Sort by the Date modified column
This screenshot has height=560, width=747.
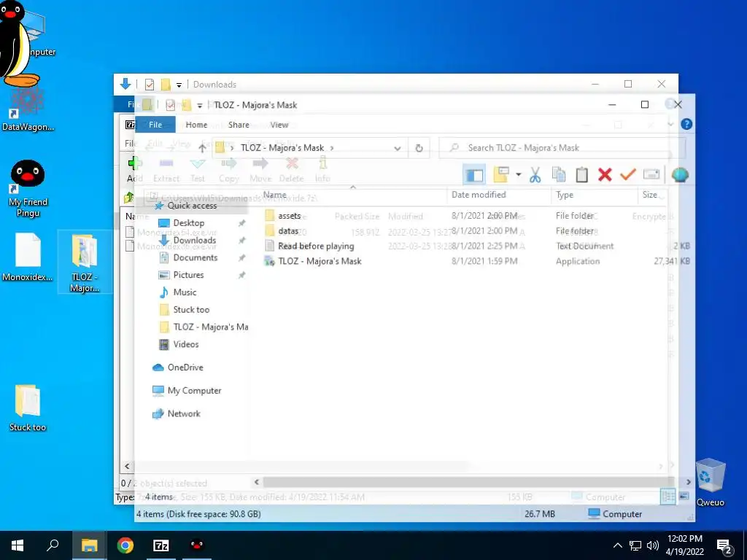[x=479, y=195]
